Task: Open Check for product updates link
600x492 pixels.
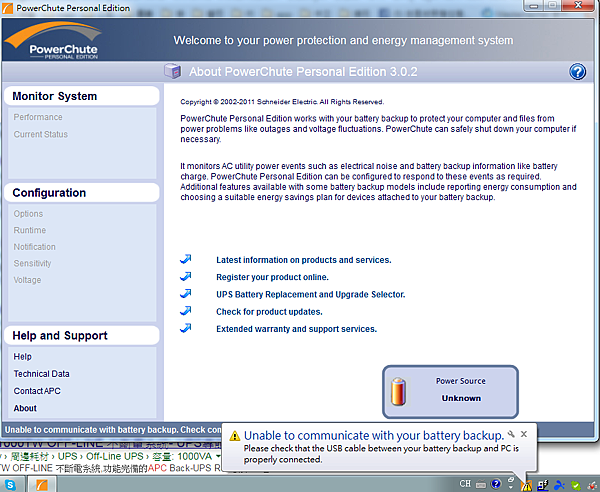Action: (269, 311)
